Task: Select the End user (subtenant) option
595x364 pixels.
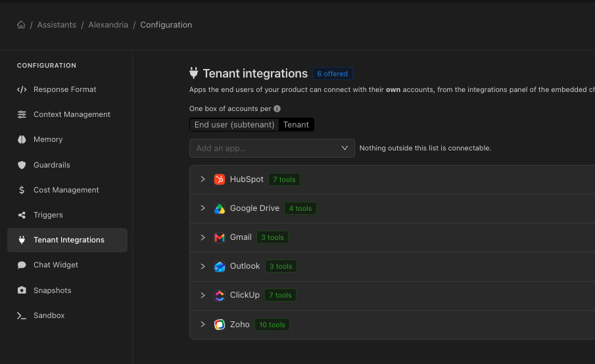Action: (234, 125)
